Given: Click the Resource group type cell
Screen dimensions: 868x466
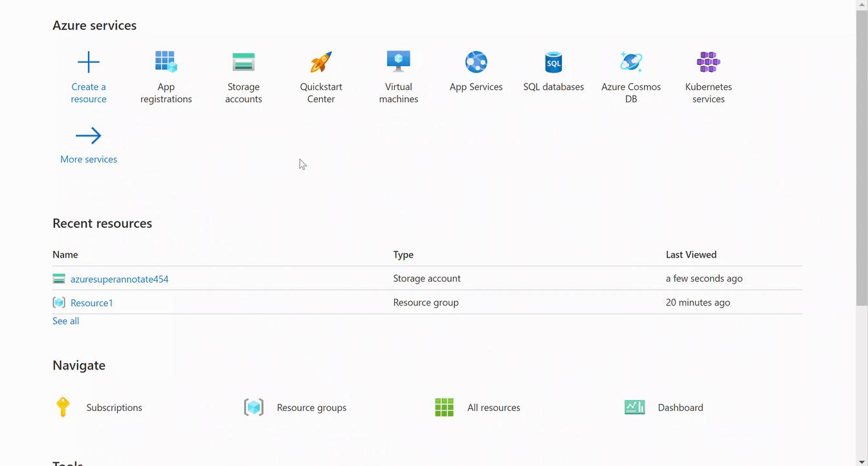Looking at the screenshot, I should pos(426,302).
